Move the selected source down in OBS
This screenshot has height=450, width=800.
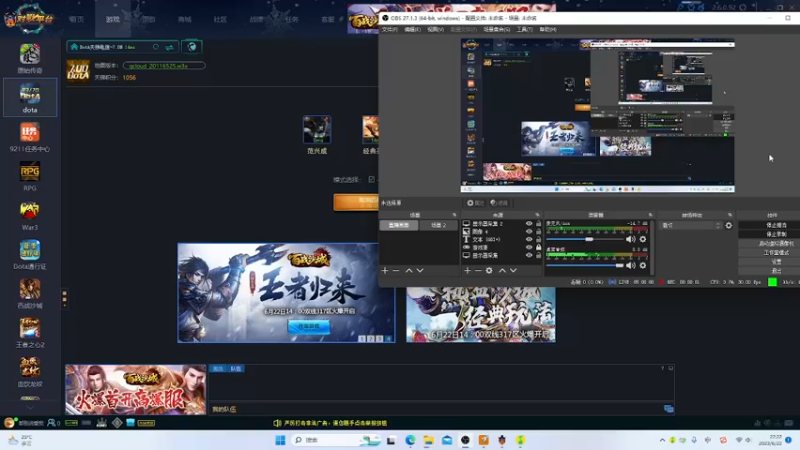tap(514, 270)
